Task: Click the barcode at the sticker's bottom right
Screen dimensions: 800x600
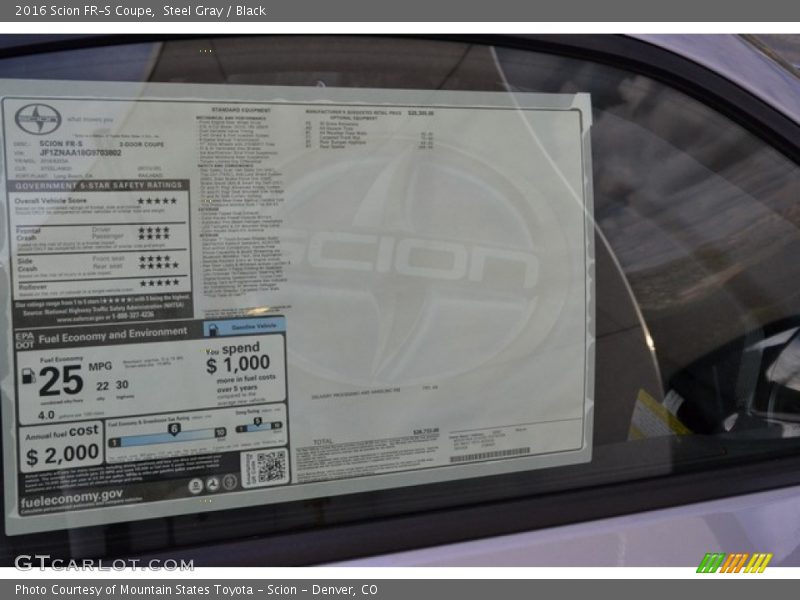Action: click(x=490, y=454)
